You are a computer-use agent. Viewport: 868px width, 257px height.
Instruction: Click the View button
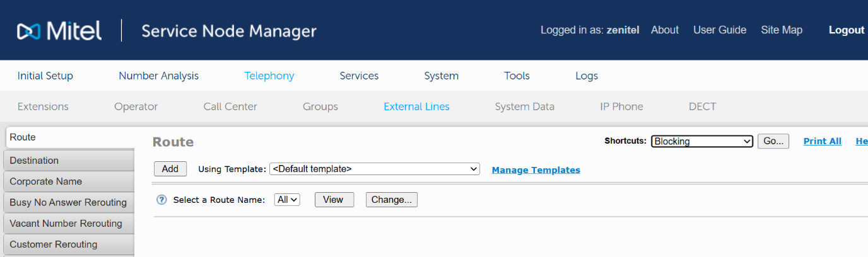tap(334, 200)
